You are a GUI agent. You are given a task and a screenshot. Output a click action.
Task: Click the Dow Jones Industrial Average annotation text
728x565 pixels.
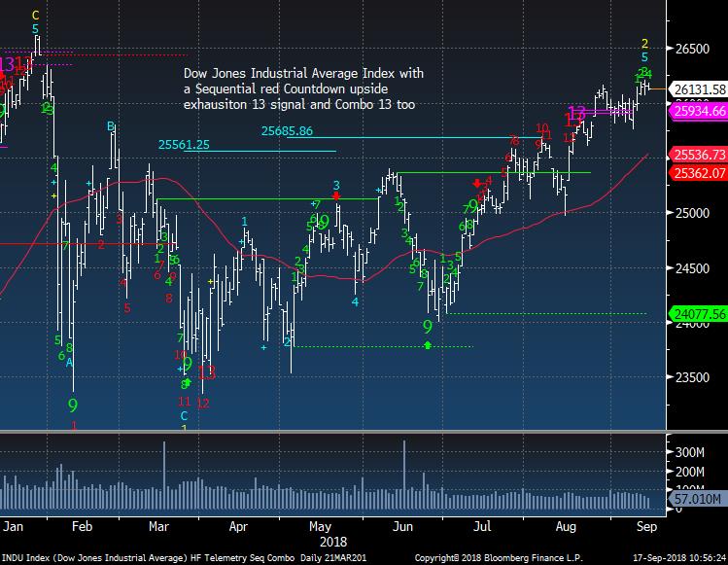(303, 88)
